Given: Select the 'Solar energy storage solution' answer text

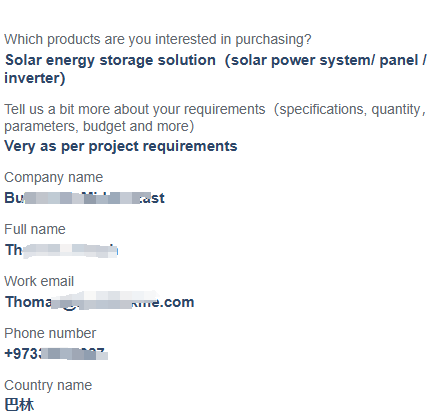Looking at the screenshot, I should pyautogui.click(x=110, y=60).
